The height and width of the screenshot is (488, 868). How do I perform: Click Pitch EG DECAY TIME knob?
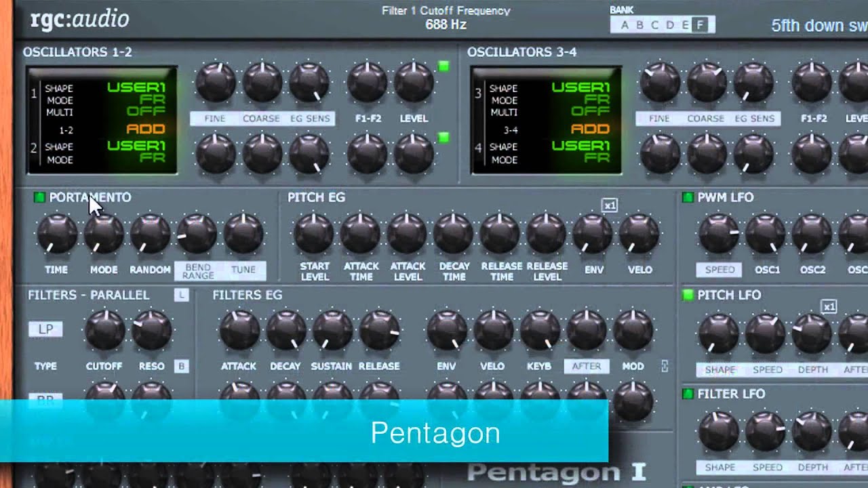(454, 234)
